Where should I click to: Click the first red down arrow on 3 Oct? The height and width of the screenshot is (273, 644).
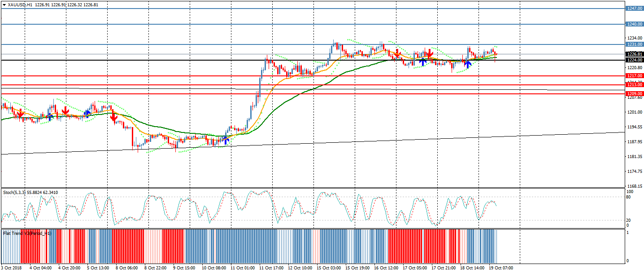point(20,113)
